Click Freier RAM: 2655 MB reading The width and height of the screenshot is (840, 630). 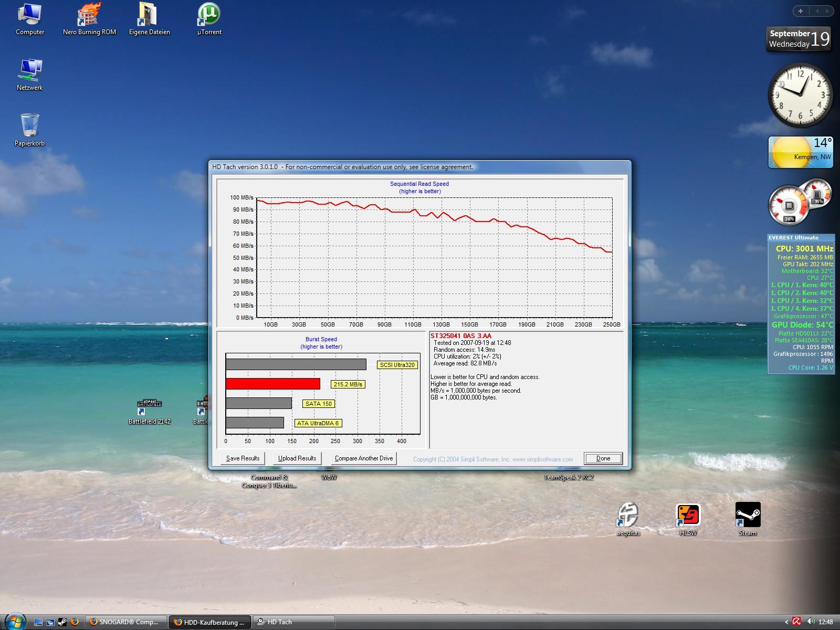pyautogui.click(x=805, y=257)
